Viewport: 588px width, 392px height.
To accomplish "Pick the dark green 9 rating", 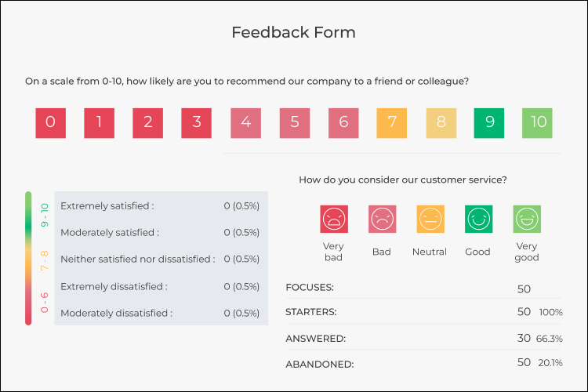I will pyautogui.click(x=489, y=123).
